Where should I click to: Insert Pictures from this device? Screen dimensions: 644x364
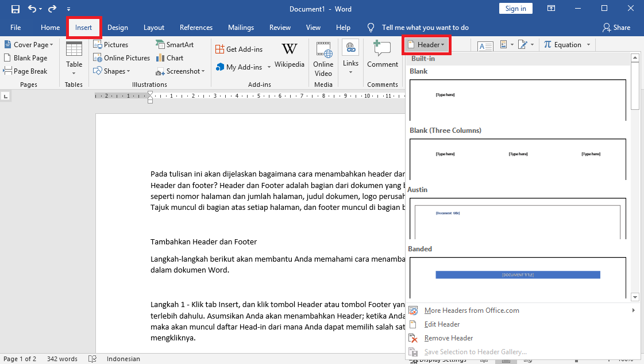(x=110, y=45)
